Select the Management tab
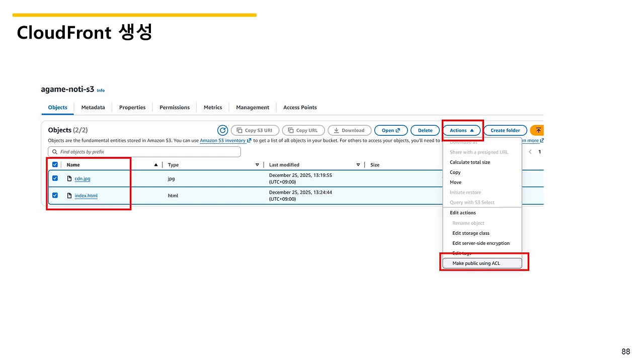 point(253,107)
